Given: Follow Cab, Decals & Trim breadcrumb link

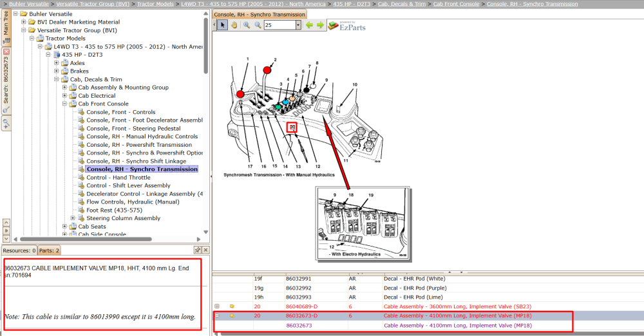Looking at the screenshot, I should [402, 4].
